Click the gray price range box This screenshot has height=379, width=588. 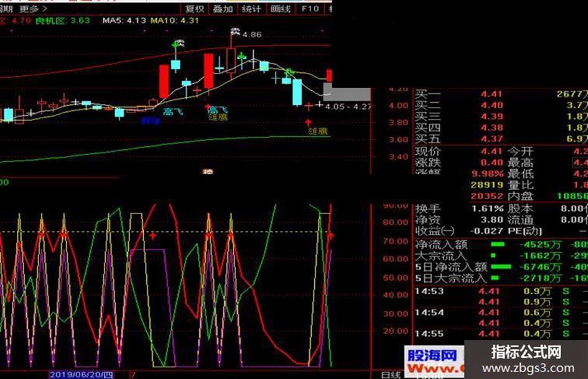(x=347, y=94)
